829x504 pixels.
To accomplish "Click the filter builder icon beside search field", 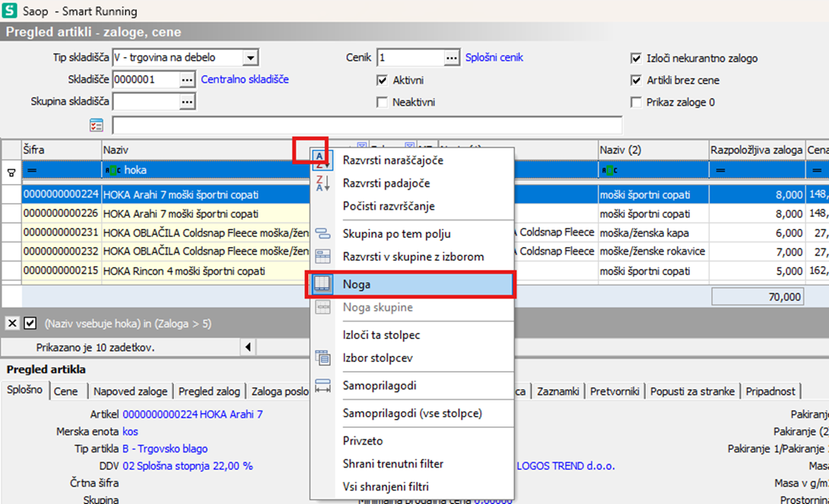I will click(x=97, y=125).
